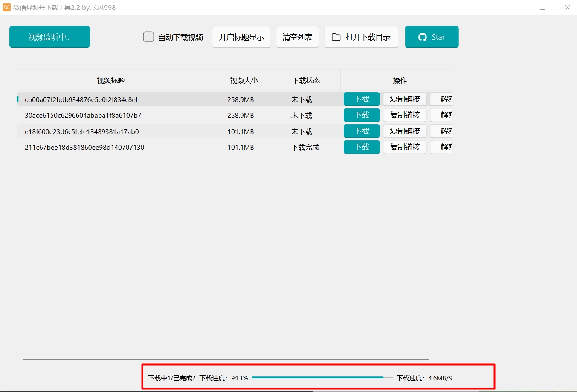
Task: Download the 211c67bee18d381860ee98d140707130 video
Action: [362, 147]
